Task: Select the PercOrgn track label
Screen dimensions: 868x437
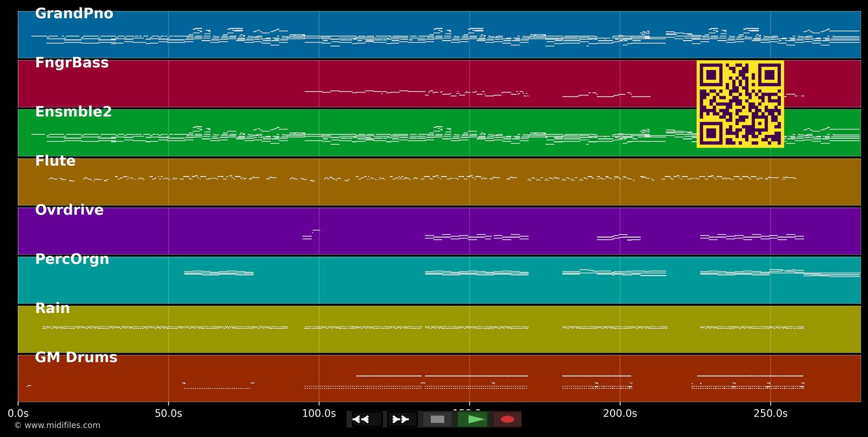Action: click(72, 259)
